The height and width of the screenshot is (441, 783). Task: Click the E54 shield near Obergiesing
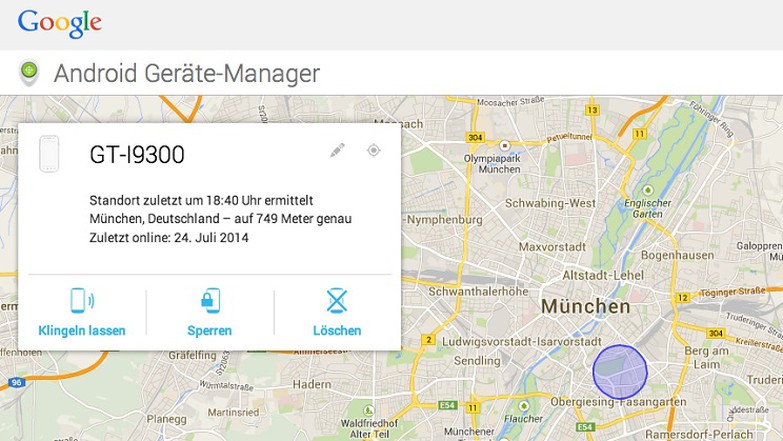pyautogui.click(x=585, y=427)
